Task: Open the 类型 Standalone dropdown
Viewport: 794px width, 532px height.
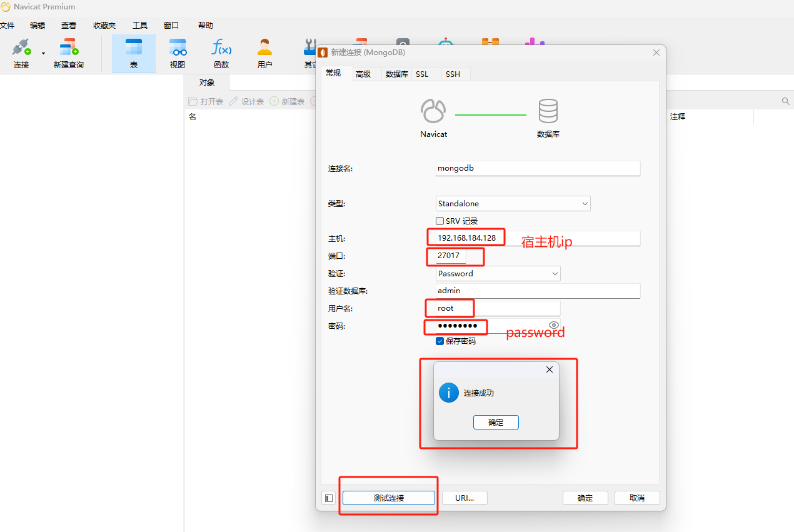Action: pyautogui.click(x=513, y=203)
